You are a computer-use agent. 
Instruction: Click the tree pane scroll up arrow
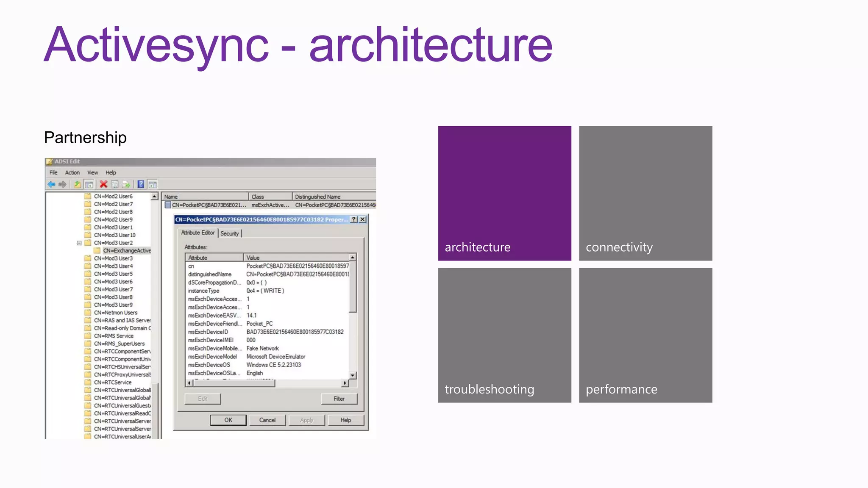[x=155, y=196]
